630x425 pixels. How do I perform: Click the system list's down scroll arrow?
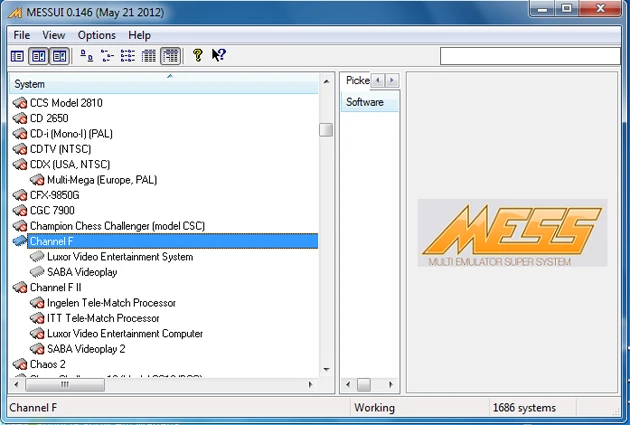[326, 369]
